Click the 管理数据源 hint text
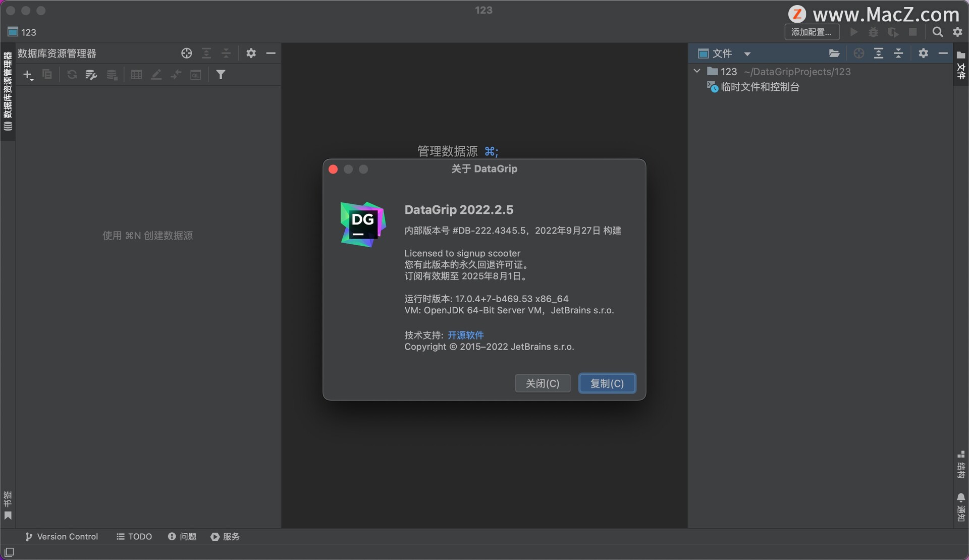Viewport: 969px width, 560px height. pos(447,151)
